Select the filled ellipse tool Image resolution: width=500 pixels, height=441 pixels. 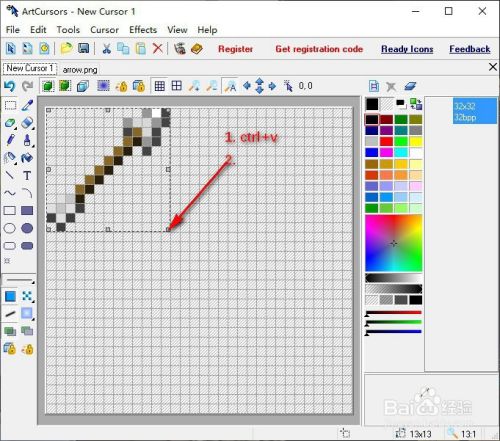[27, 228]
